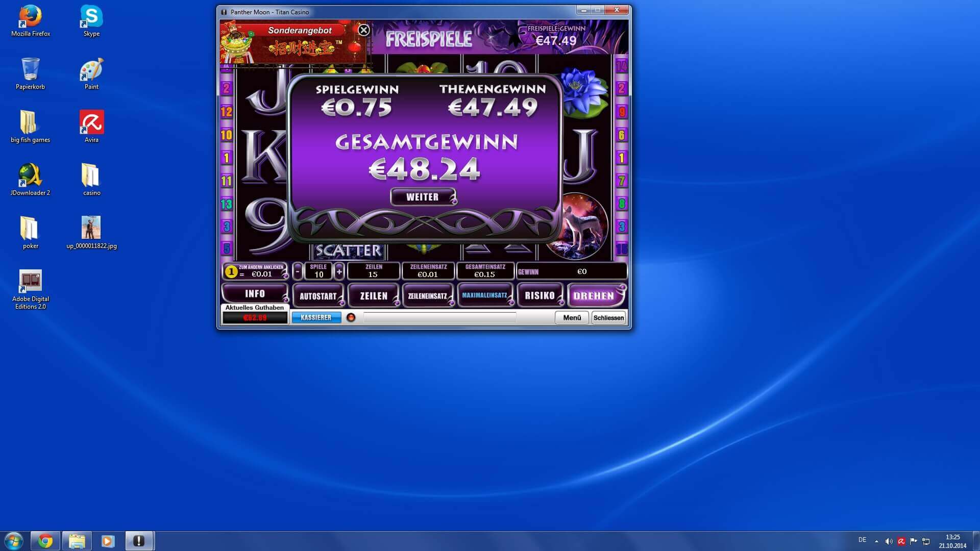
Task: Open network connection tray icon
Action: [x=926, y=541]
